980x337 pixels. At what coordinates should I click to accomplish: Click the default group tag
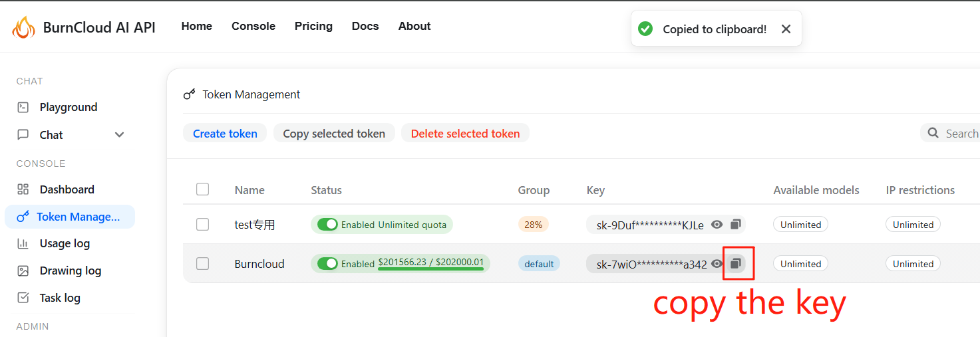pos(539,264)
